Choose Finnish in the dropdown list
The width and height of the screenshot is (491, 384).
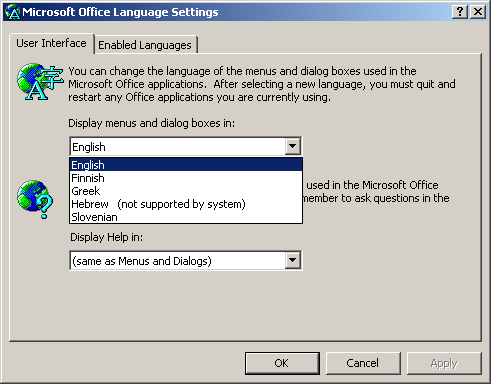coord(186,178)
